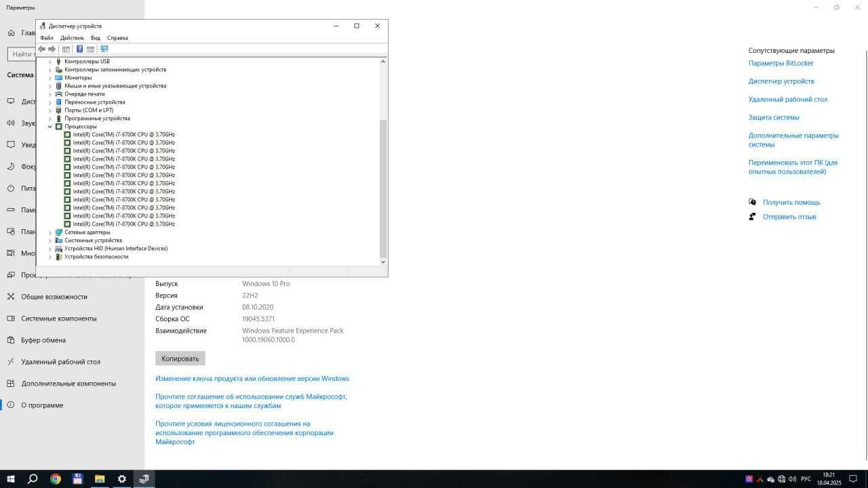Viewport: 868px width, 488px height.
Task: Expand Порты (COM и LPT) node
Action: [50, 110]
